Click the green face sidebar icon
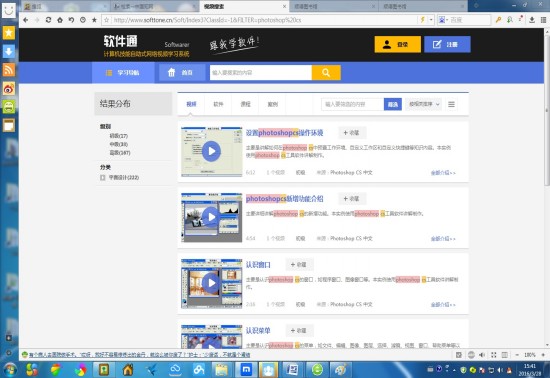 9,107
